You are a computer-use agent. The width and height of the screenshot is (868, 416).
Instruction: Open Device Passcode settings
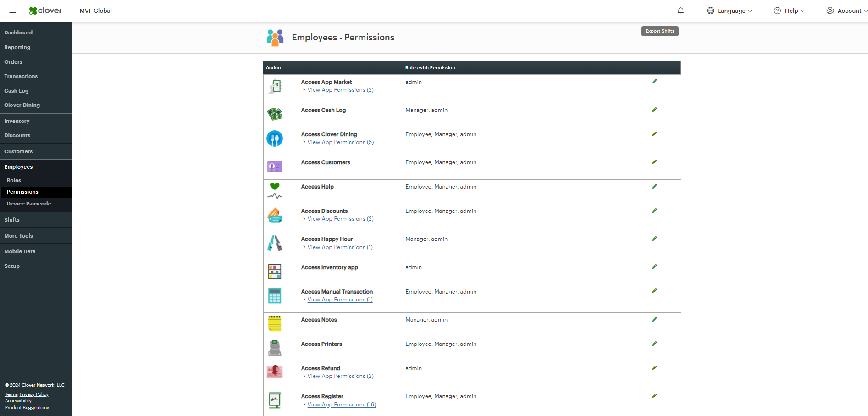pos(28,204)
